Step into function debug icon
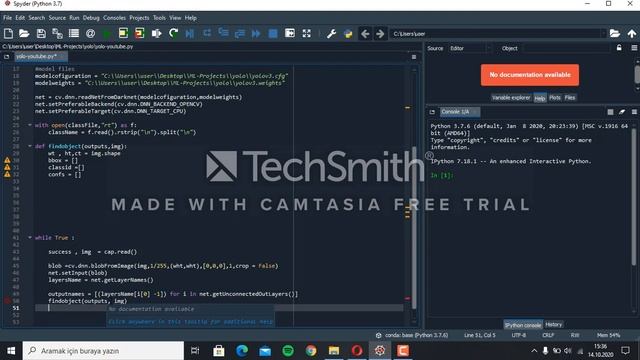 223,33
